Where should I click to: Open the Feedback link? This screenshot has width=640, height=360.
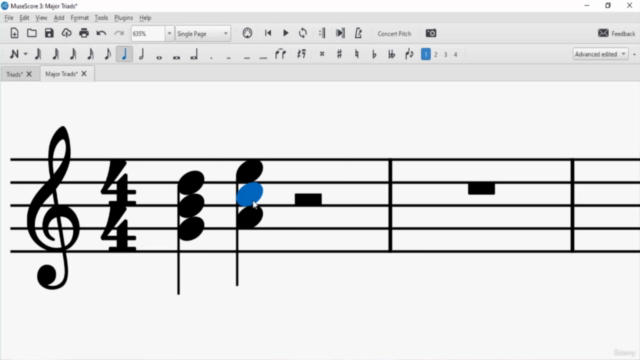pyautogui.click(x=617, y=33)
